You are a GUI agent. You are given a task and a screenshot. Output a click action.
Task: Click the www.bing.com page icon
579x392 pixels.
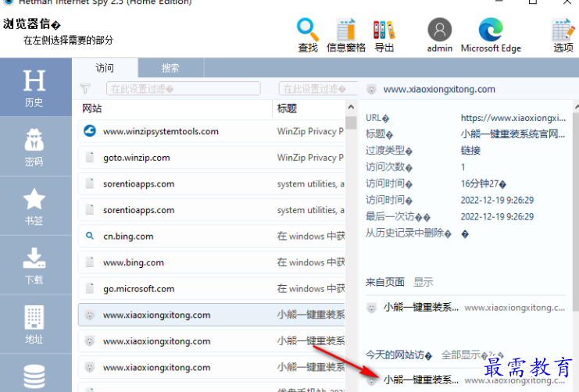point(90,262)
